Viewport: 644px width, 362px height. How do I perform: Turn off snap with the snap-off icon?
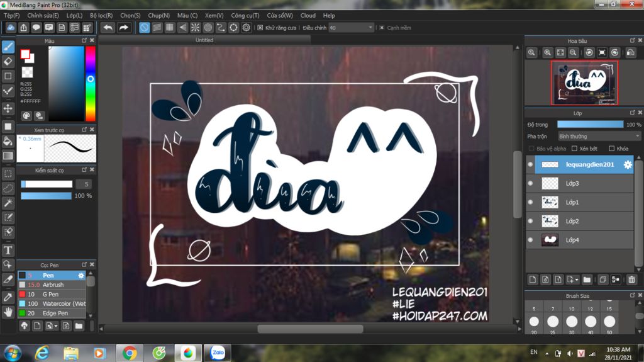click(x=144, y=28)
